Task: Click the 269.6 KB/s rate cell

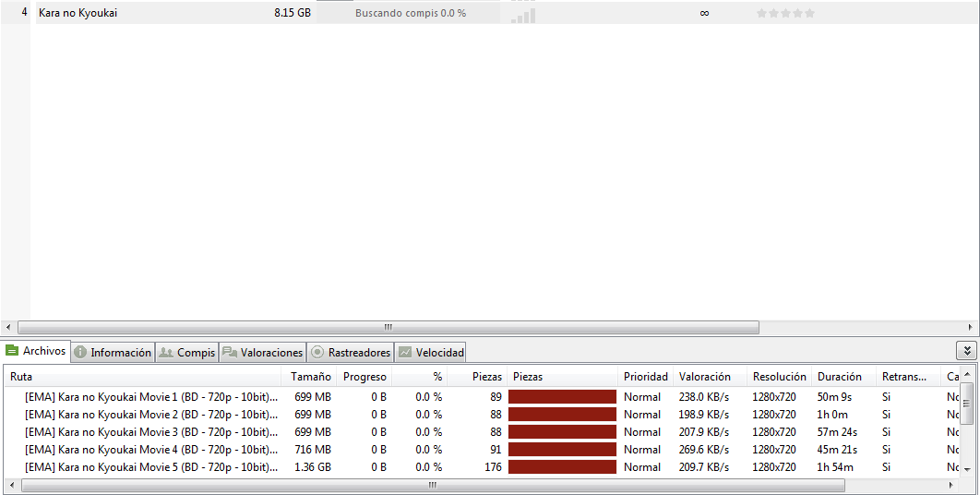Action: point(704,450)
